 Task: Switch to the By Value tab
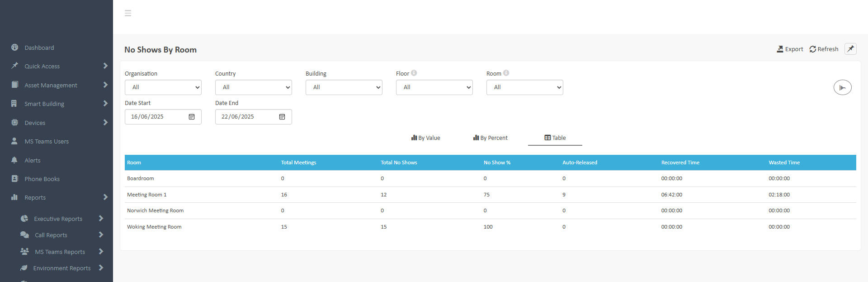(x=425, y=138)
